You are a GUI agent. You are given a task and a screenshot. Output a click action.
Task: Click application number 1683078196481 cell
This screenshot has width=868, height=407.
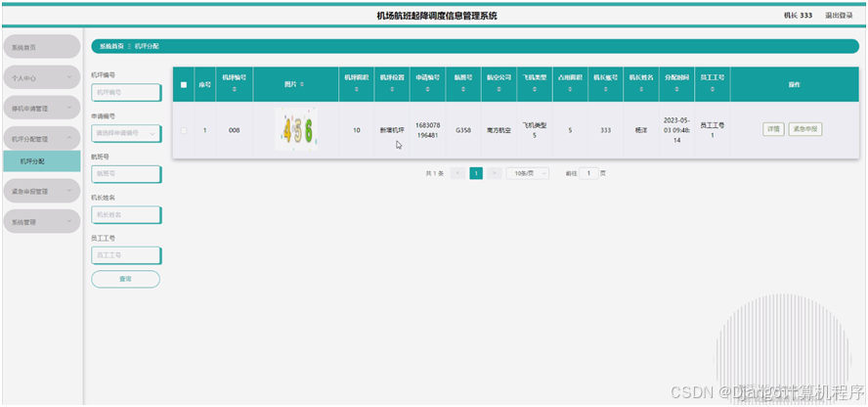[427, 130]
